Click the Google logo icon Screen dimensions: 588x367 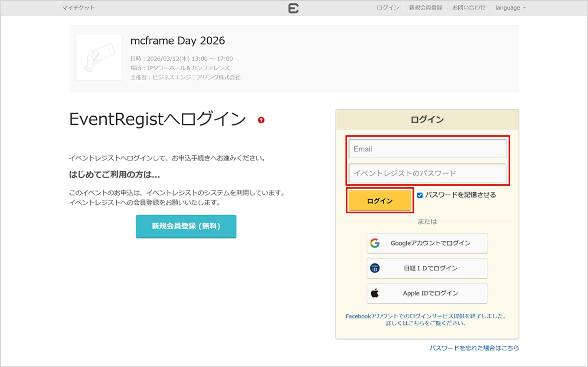click(x=375, y=243)
